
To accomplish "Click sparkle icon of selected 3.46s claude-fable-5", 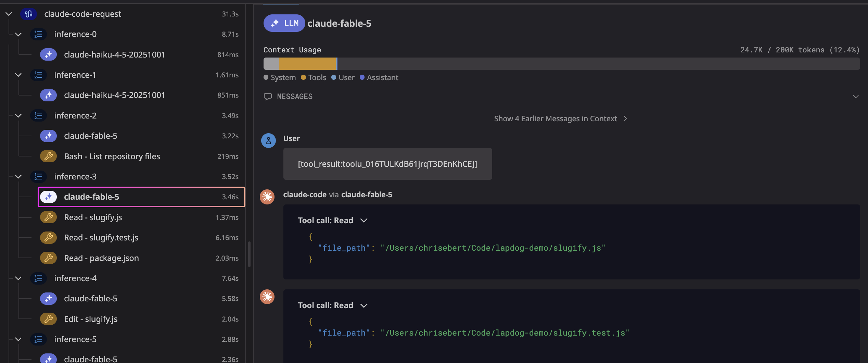I will (48, 197).
